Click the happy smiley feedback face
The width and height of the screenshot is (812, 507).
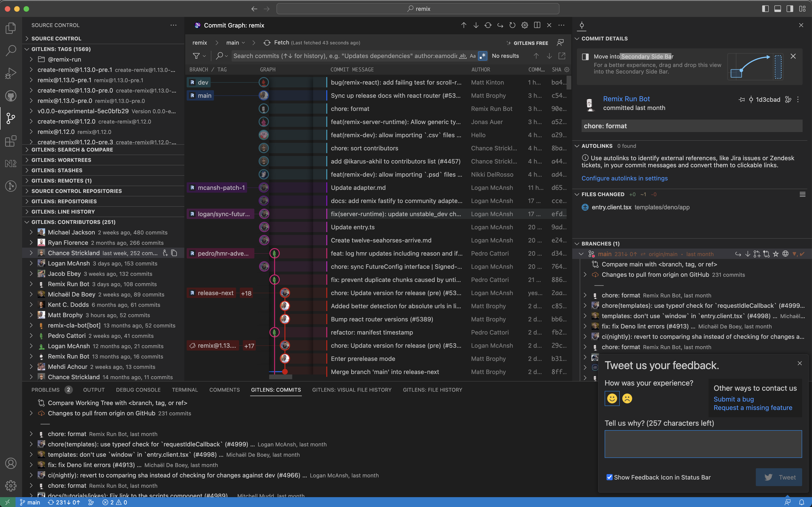[612, 398]
